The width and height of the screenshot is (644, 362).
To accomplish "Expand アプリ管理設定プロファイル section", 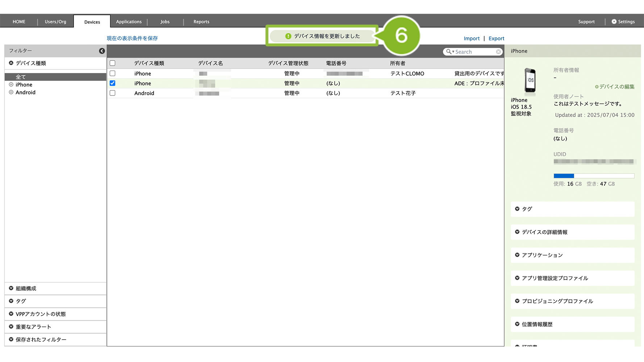I will point(573,278).
